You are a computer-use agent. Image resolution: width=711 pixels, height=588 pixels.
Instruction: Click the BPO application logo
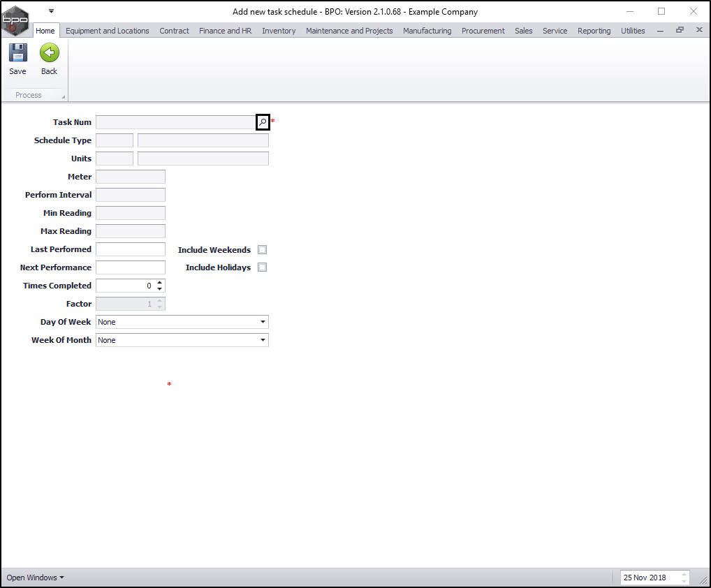point(15,20)
